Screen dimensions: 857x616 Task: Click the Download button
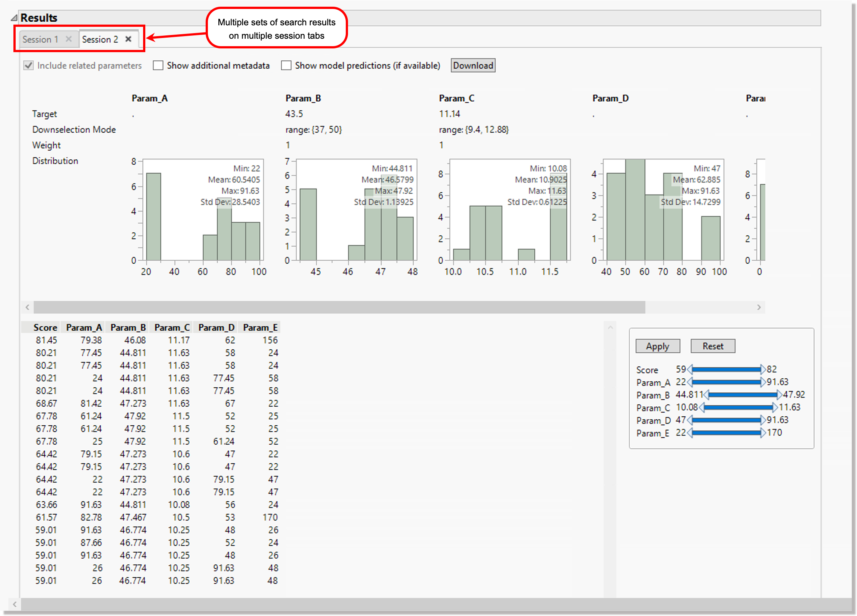[473, 65]
